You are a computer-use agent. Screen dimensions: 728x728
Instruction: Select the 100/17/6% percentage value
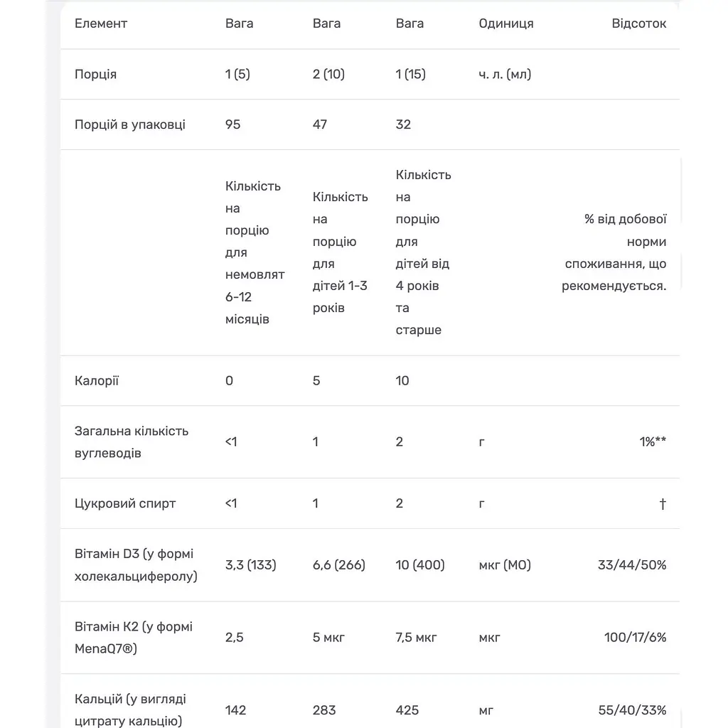635,638
